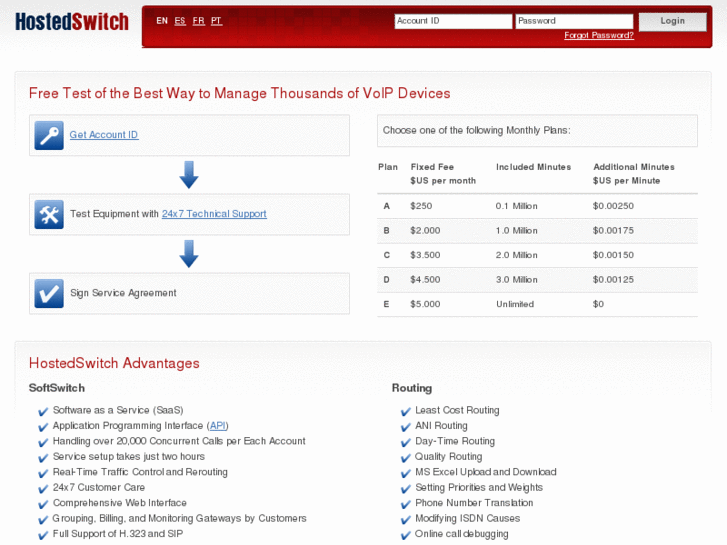Open the 24x7 Technical Support link
727x545 pixels.
point(214,214)
